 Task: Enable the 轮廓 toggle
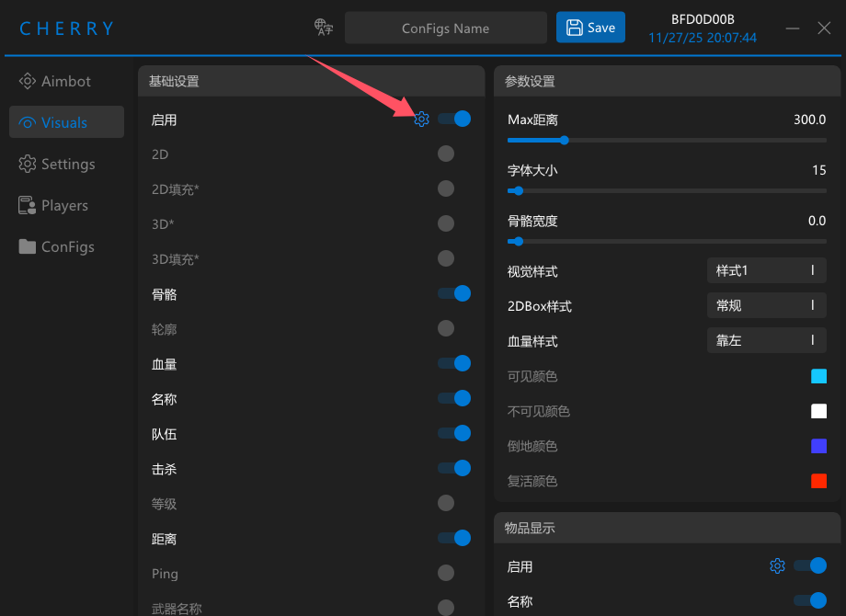446,328
